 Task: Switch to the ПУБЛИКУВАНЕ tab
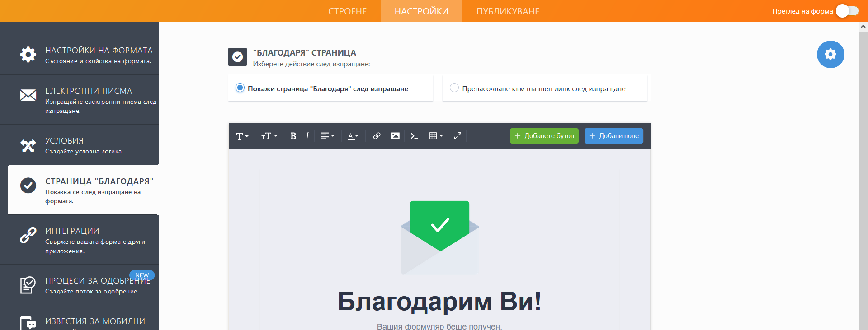coord(508,11)
